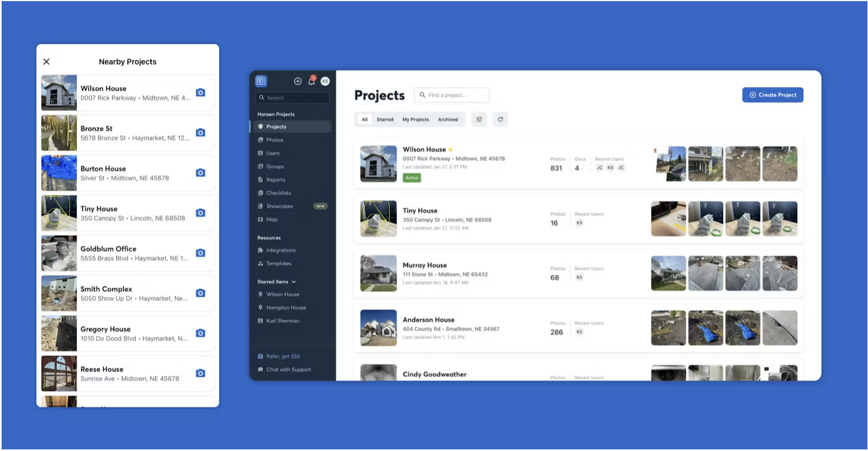Click the camera icon next to Bronze St
Viewport: 868px width, 451px height.
(x=200, y=132)
